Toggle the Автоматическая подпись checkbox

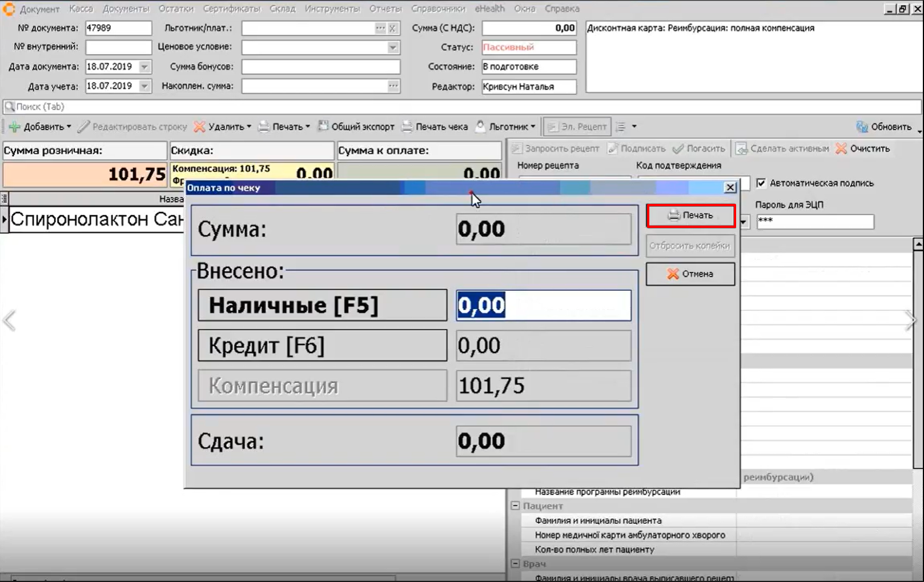point(761,183)
